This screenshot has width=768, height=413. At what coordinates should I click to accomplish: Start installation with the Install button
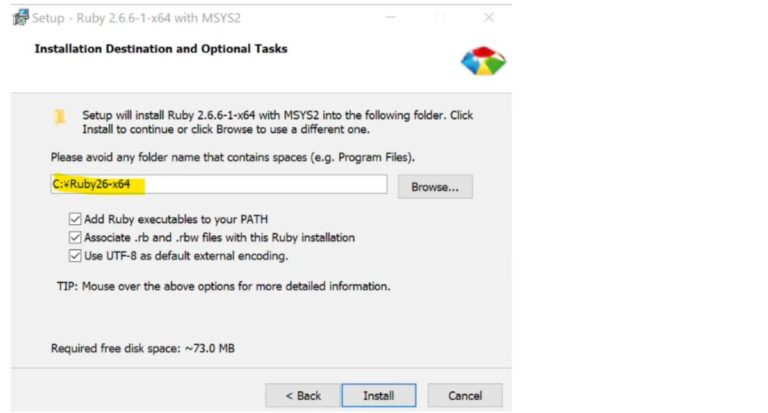pyautogui.click(x=378, y=395)
